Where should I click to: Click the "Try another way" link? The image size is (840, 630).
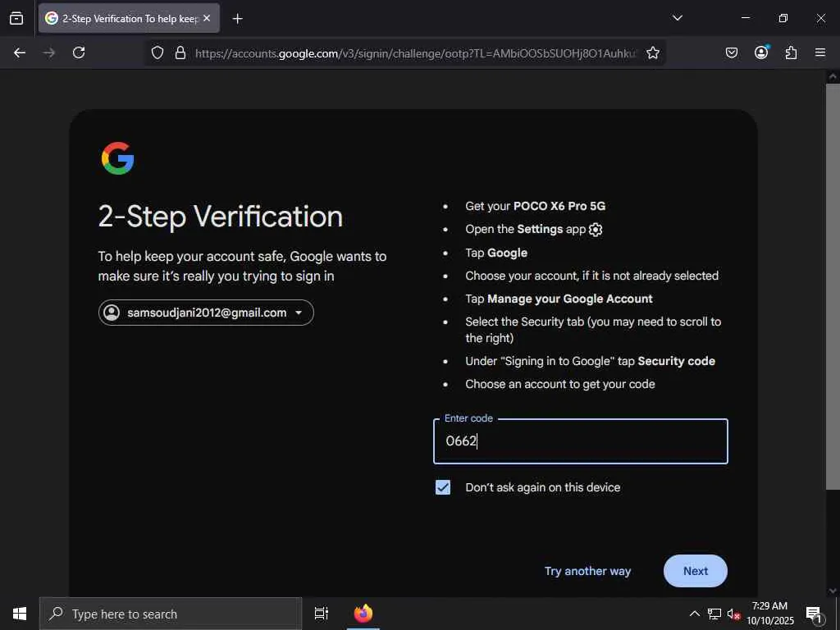coord(587,571)
